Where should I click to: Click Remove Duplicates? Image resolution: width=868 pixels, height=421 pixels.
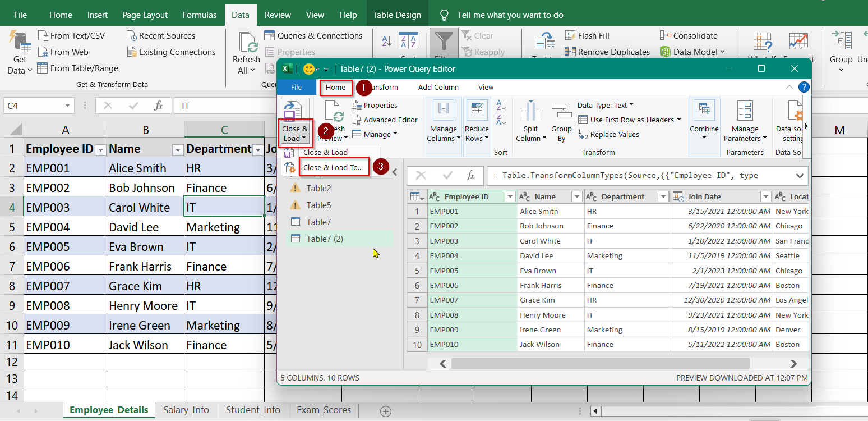pos(607,52)
